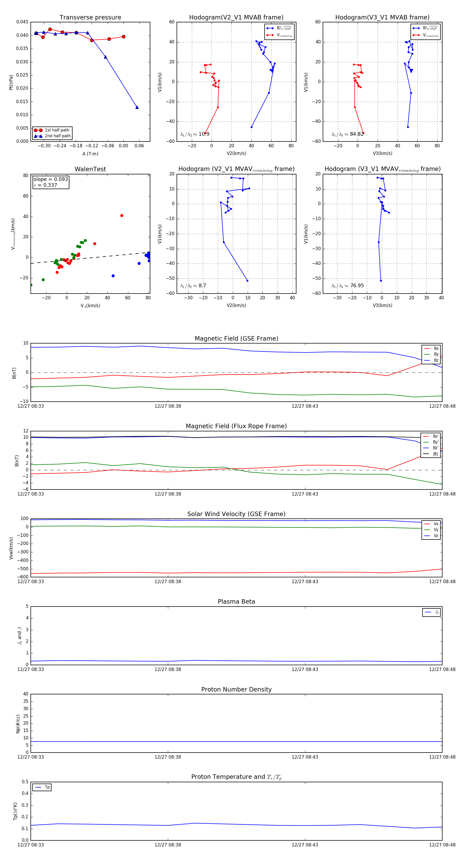The height and width of the screenshot is (868, 473).
Task: Click the 'Proton Temperature and Te/Tp' title
Action: coord(236,777)
